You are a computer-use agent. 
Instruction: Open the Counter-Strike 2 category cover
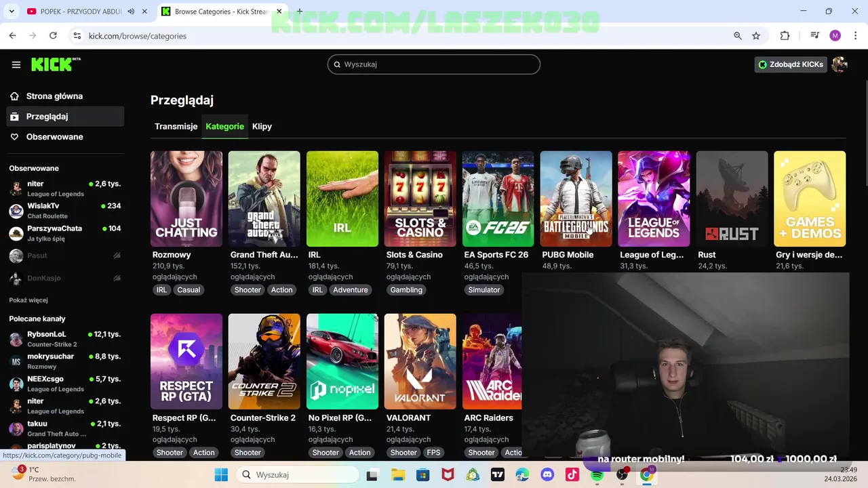click(264, 361)
